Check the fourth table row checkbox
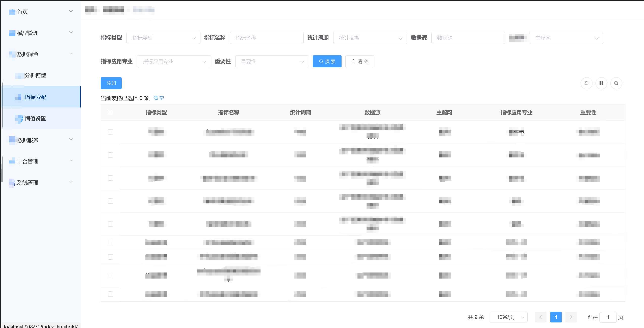The image size is (644, 328). coord(110,201)
